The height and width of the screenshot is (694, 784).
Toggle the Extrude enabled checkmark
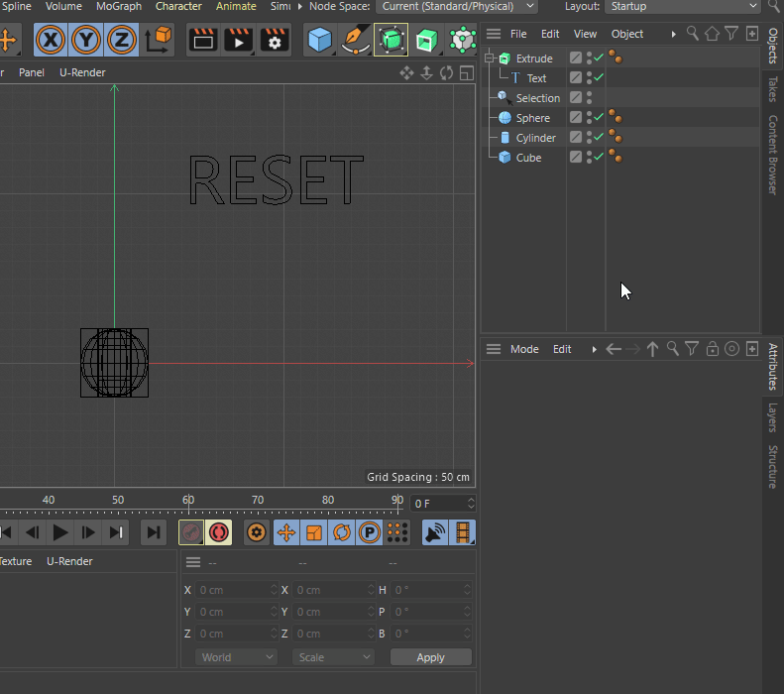(x=599, y=58)
